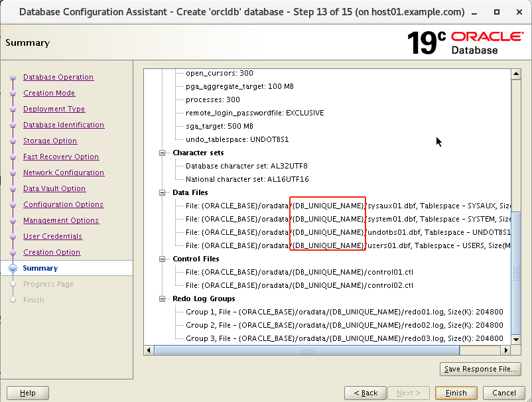Image resolution: width=532 pixels, height=402 pixels.
Task: Select processes: 300 row
Action: [x=213, y=100]
